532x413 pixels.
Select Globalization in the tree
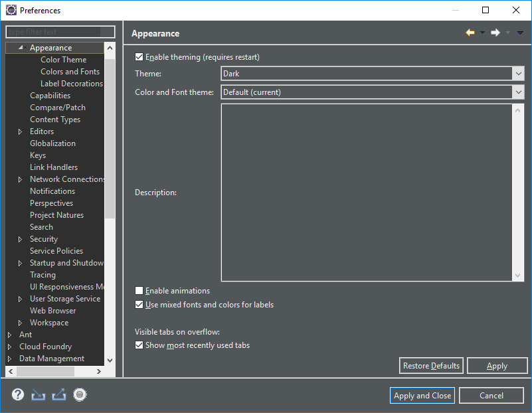[52, 143]
